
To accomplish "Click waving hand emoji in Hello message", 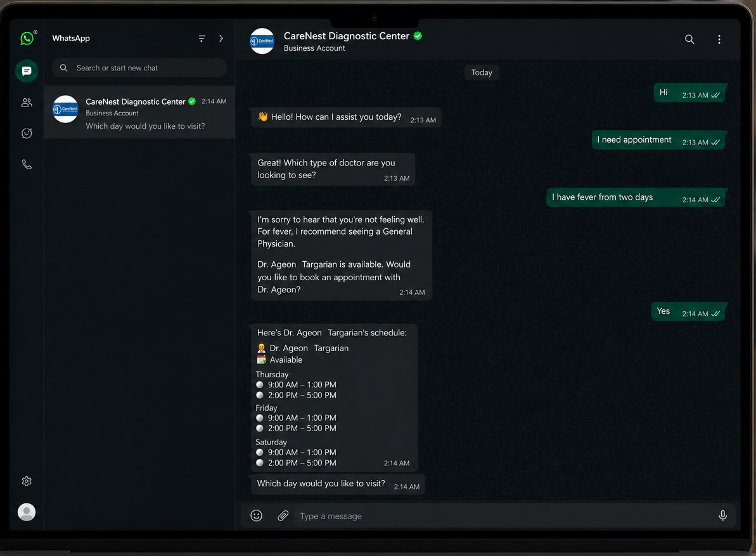I will [263, 117].
